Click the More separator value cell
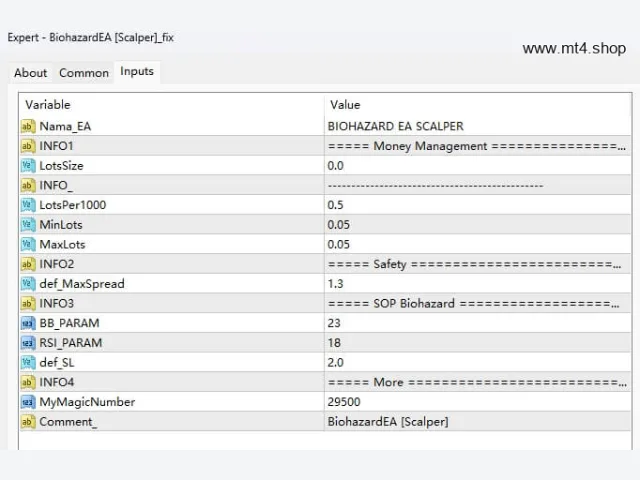The image size is (640, 480). coord(478,382)
